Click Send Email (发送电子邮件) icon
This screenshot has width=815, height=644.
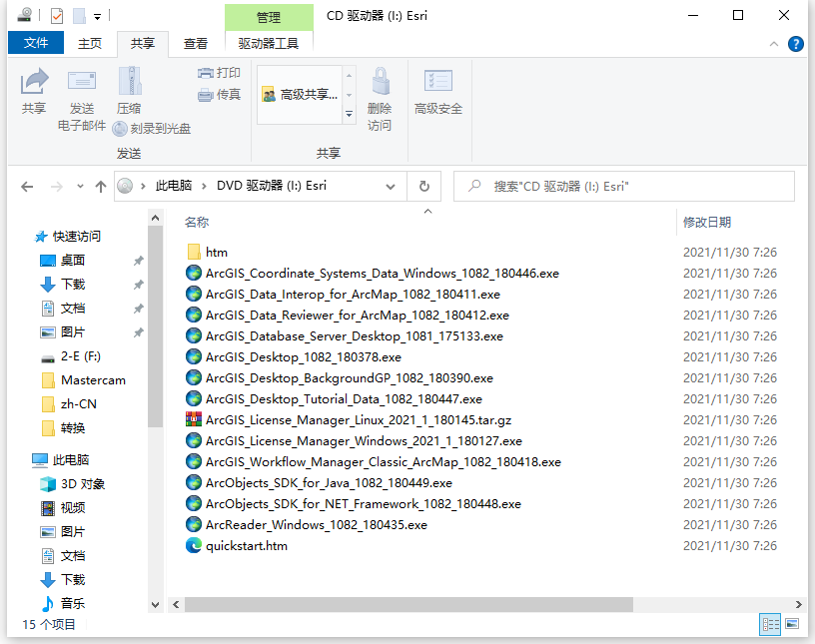82,81
